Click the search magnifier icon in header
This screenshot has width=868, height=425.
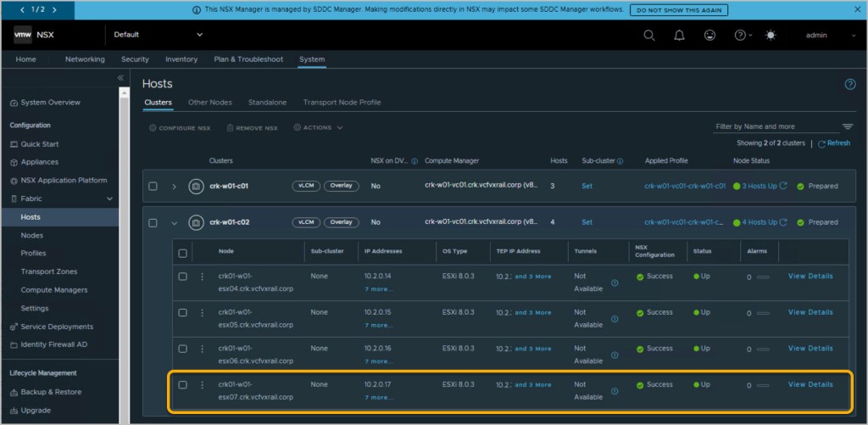tap(649, 36)
